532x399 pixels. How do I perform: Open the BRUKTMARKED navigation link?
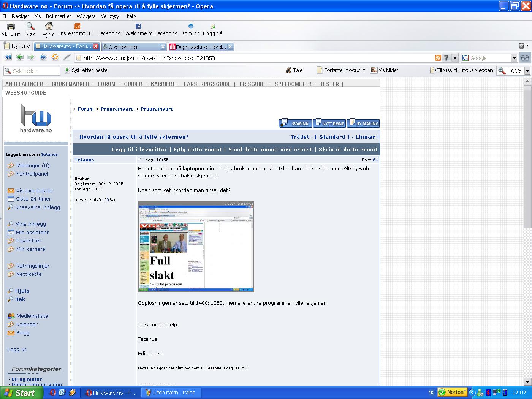pos(70,84)
